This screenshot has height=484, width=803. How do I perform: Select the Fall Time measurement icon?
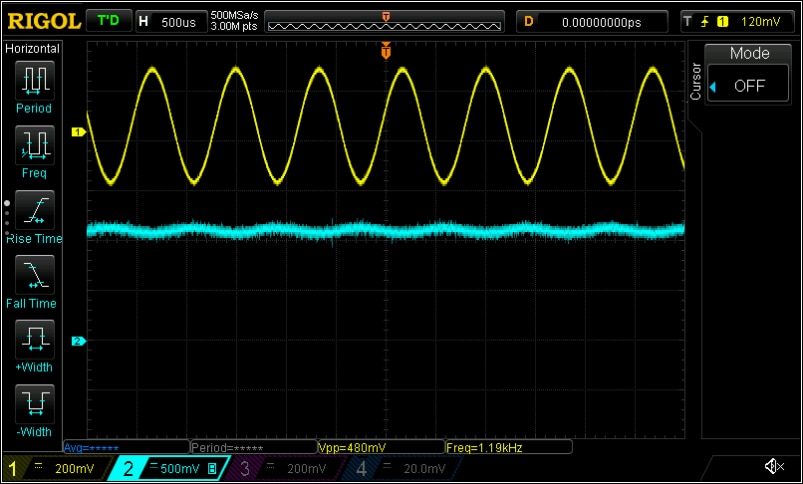(x=33, y=275)
